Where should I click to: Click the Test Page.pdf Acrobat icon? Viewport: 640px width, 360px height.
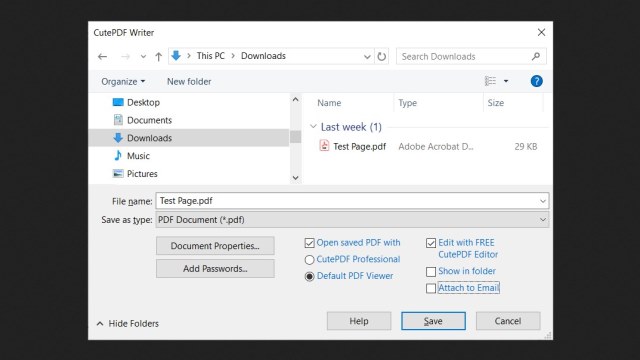point(324,145)
